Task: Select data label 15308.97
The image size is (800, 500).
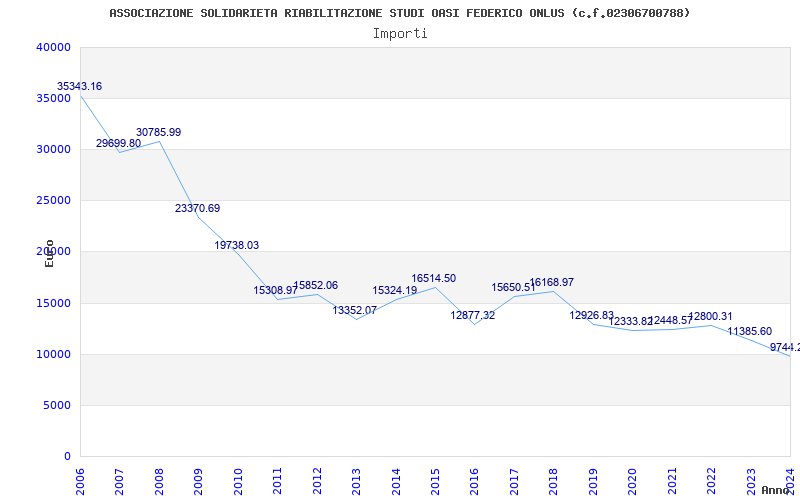Action: click(x=276, y=290)
